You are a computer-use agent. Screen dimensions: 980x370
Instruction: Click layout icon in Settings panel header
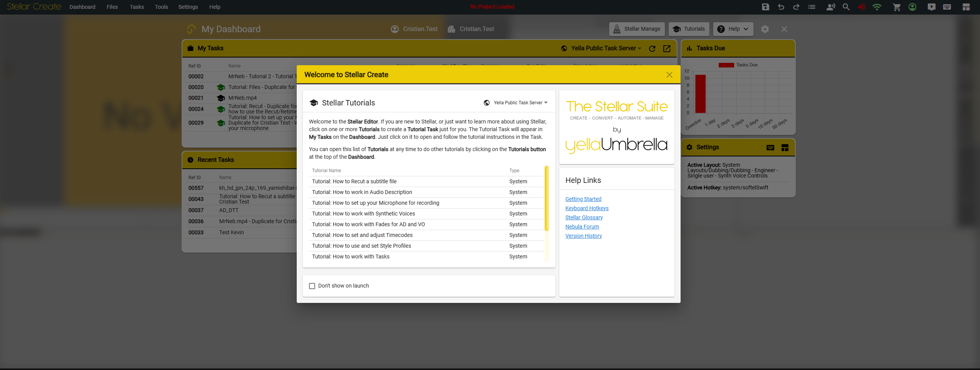click(785, 148)
